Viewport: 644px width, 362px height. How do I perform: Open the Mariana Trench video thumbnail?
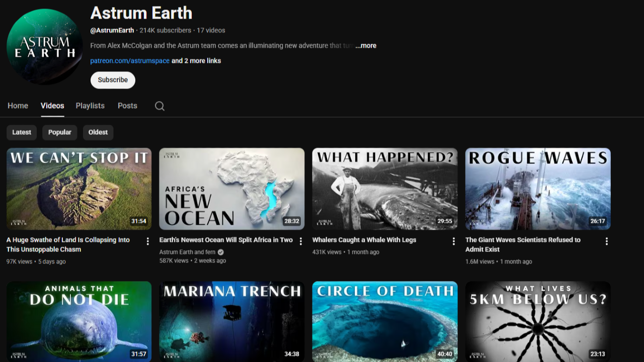[231, 322]
